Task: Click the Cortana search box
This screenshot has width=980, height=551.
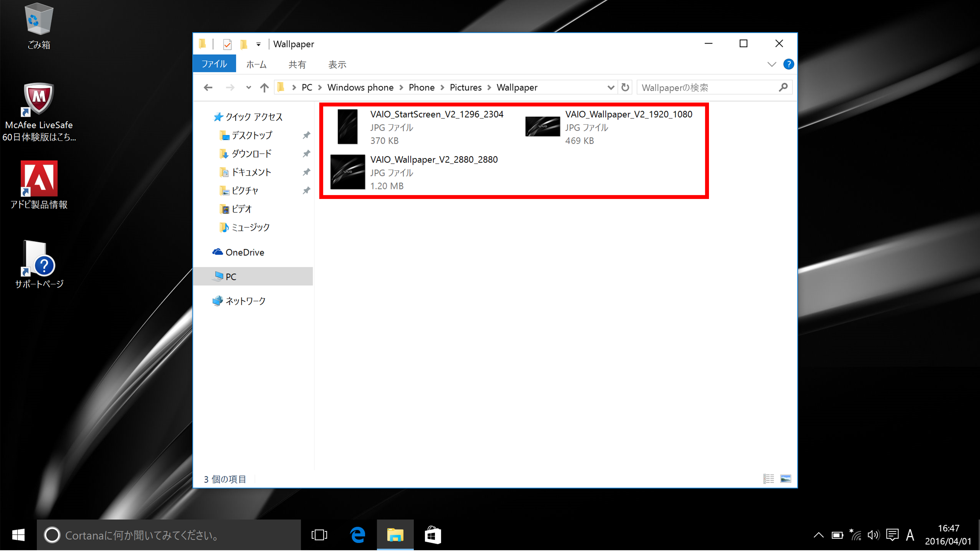Action: [169, 535]
